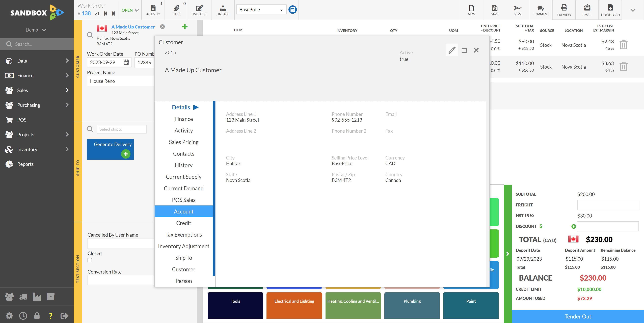Open the Sales Pricing tab
644x323 pixels.
(x=183, y=142)
